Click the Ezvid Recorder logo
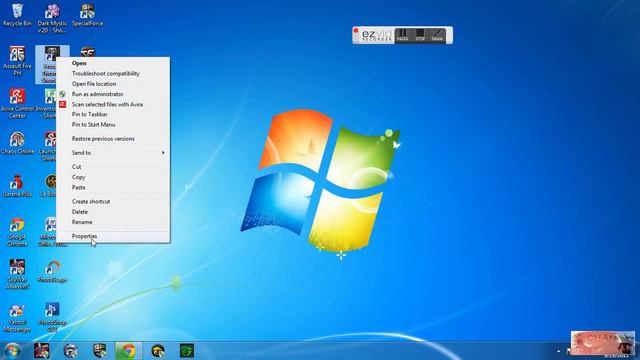 point(376,35)
